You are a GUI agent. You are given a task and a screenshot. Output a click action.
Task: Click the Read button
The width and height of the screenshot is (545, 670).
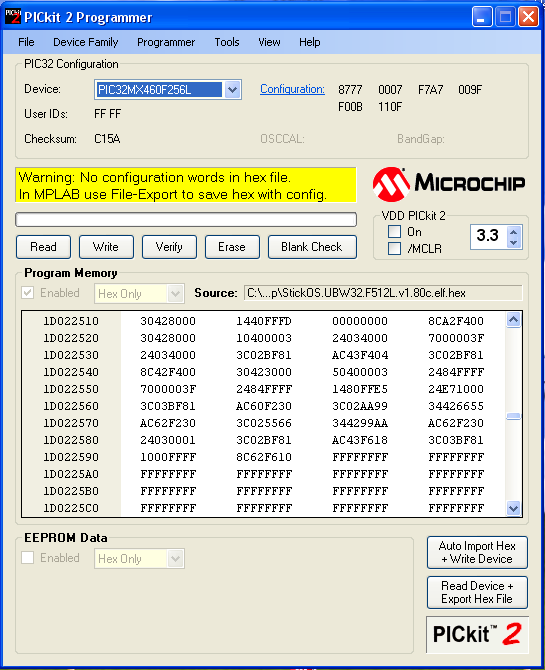tap(43, 247)
